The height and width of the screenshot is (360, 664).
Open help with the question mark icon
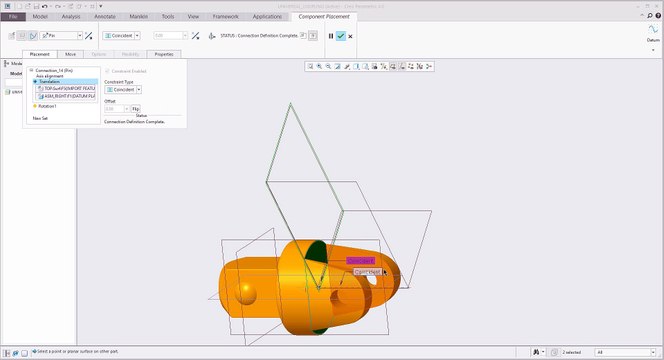(658, 16)
